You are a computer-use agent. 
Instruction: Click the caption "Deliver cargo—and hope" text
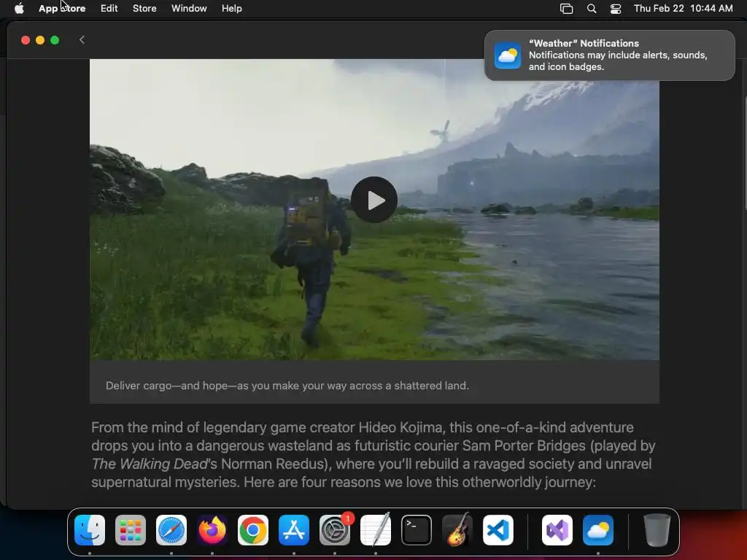coord(287,386)
